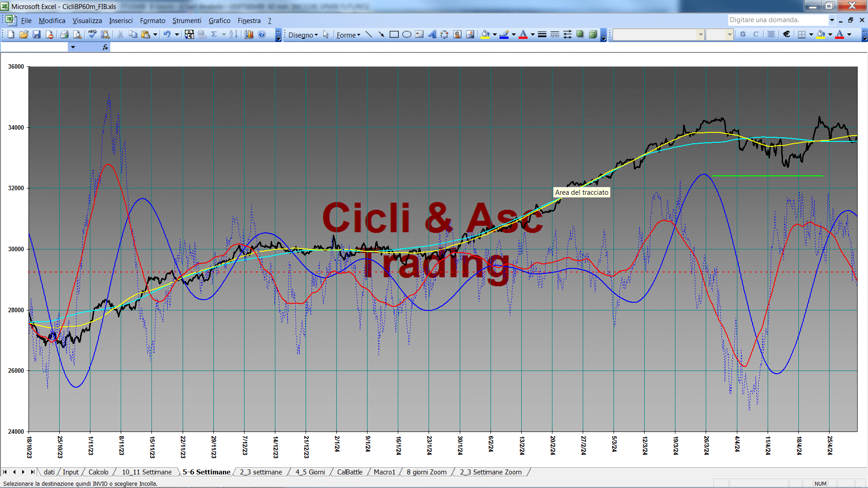The height and width of the screenshot is (488, 868).
Task: Open the Line Style options
Action: pos(542,34)
